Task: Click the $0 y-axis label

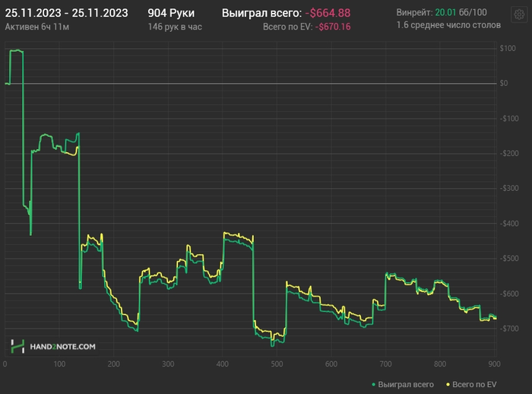Action: tap(504, 83)
